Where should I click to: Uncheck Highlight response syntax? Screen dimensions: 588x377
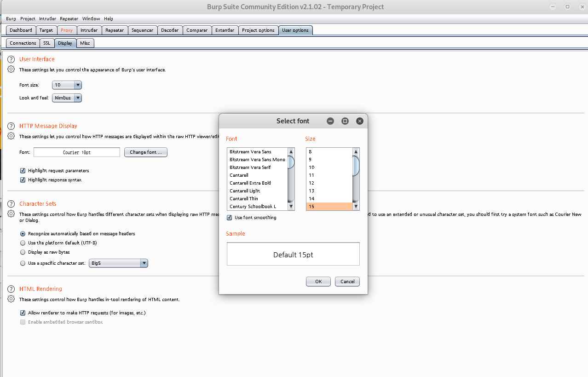click(23, 180)
